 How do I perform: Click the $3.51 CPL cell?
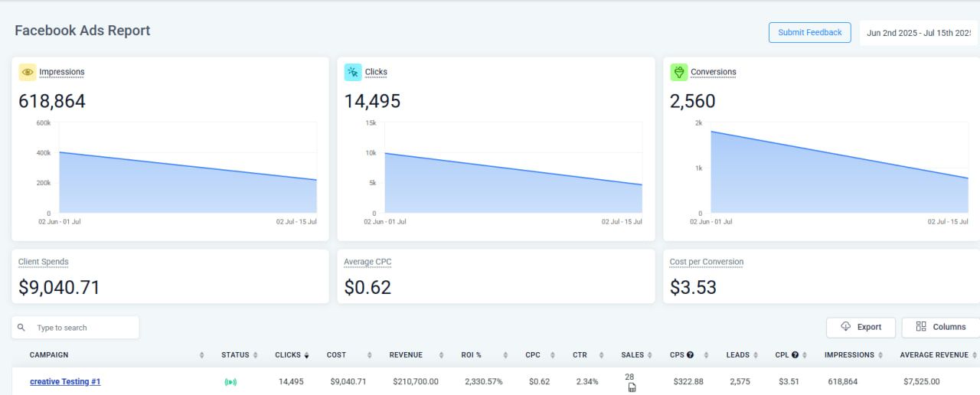point(789,381)
